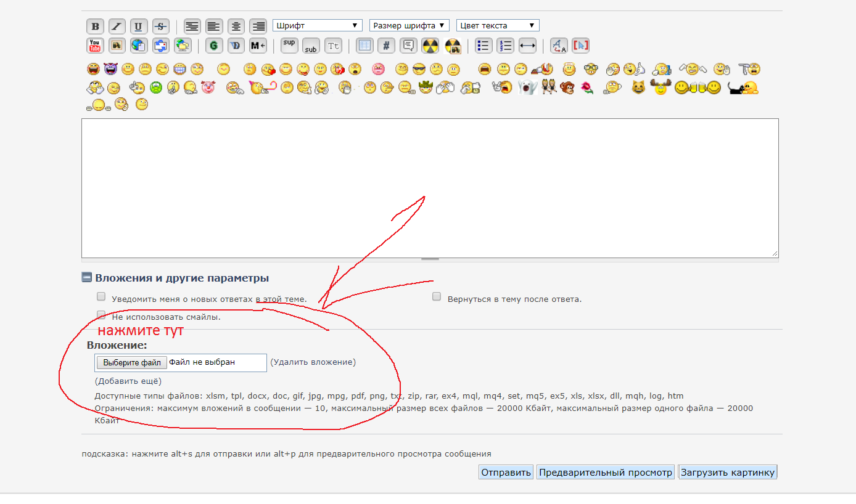The width and height of the screenshot is (856, 504).
Task: Click the image insert icon next to YouTube
Action: click(x=117, y=46)
